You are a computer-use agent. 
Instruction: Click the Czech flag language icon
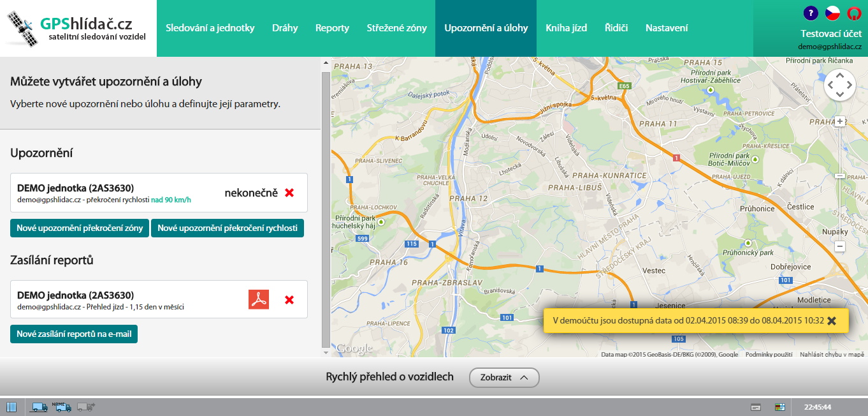832,13
